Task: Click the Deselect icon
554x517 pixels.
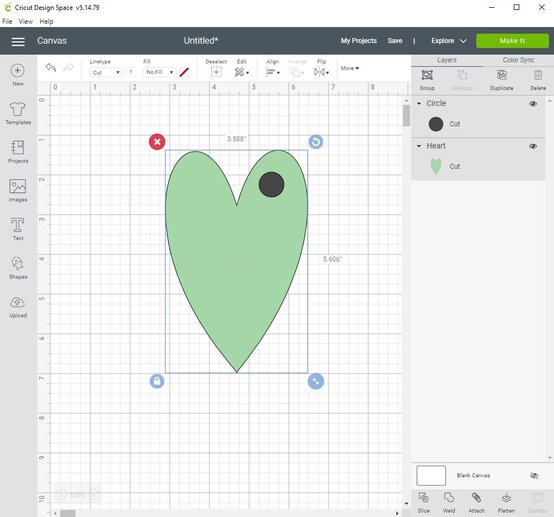Action: point(216,72)
